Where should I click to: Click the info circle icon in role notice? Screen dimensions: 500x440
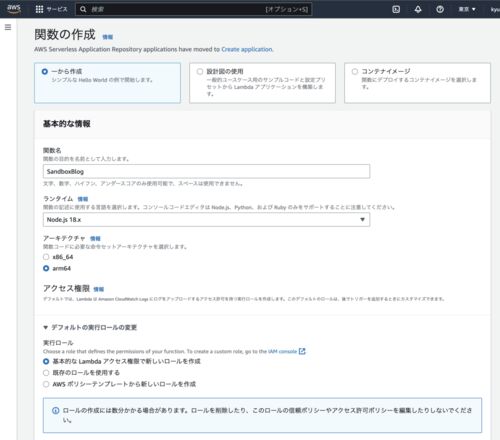click(56, 410)
